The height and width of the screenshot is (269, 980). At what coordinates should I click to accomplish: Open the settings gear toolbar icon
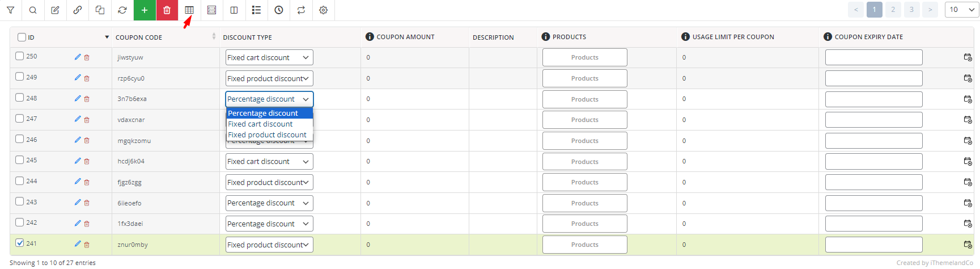point(324,10)
